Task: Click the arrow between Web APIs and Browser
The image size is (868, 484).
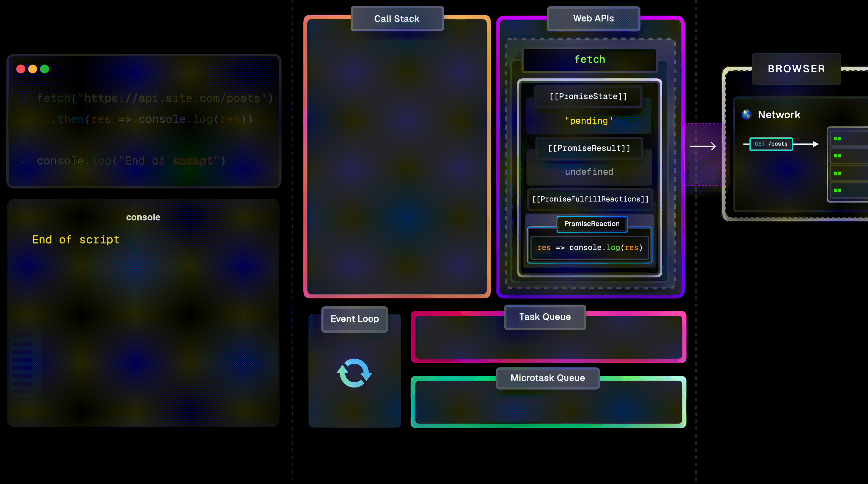Action: (702, 146)
